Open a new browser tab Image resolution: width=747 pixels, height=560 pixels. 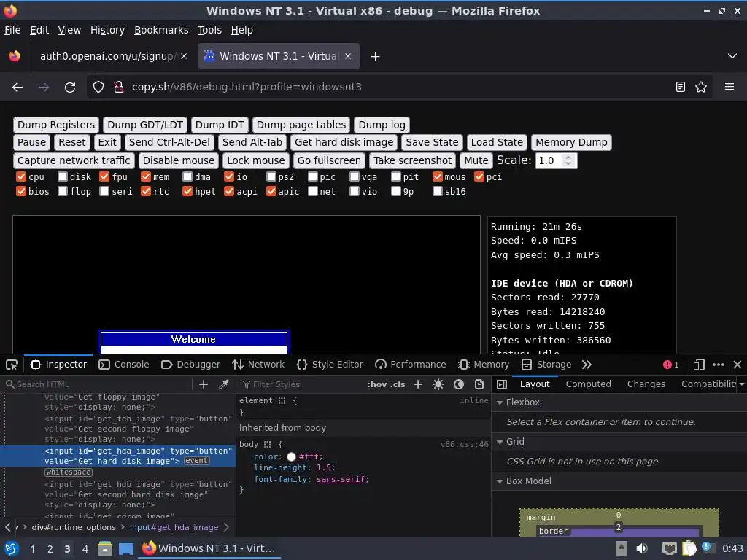tap(376, 57)
